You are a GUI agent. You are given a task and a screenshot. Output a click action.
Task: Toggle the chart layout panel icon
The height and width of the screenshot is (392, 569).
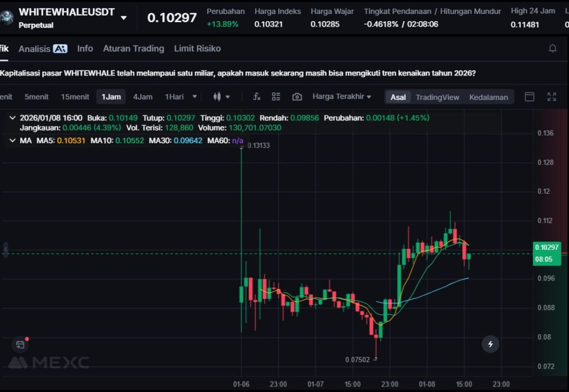(530, 97)
